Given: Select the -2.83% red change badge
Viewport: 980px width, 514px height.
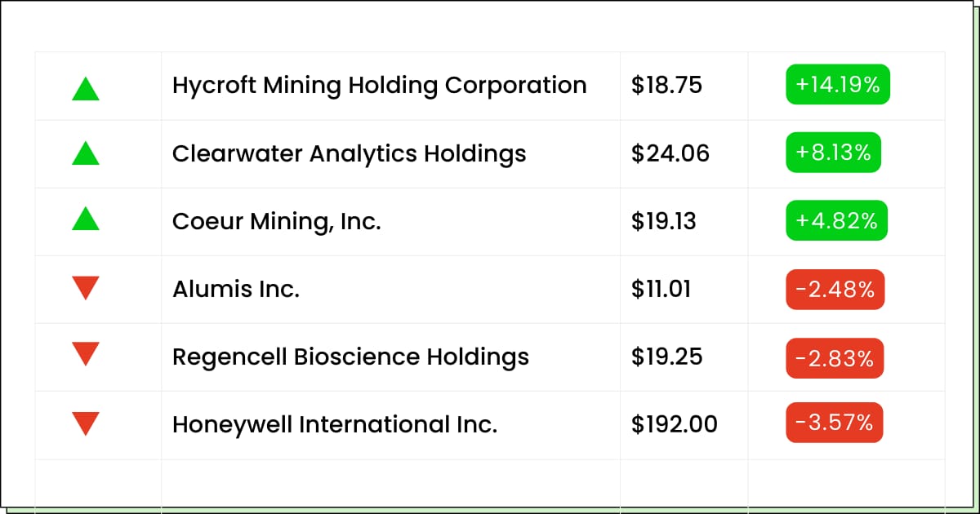Looking at the screenshot, I should point(835,357).
